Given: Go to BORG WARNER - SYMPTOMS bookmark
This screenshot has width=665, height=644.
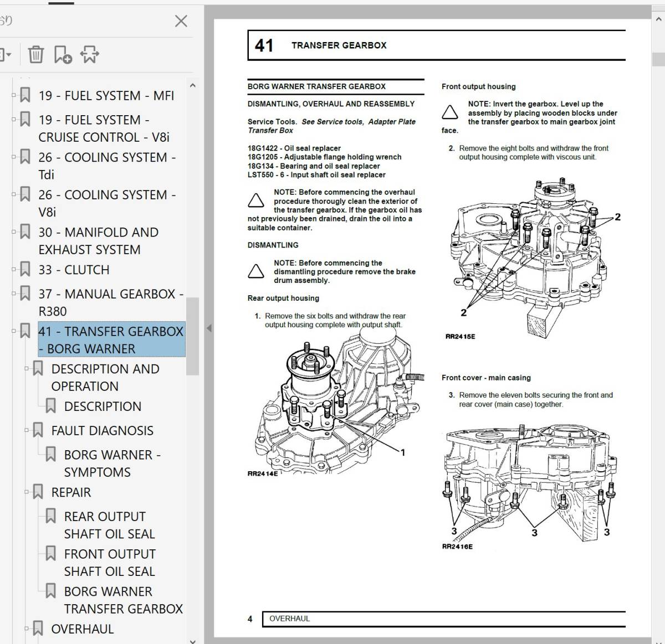Looking at the screenshot, I should [112, 463].
